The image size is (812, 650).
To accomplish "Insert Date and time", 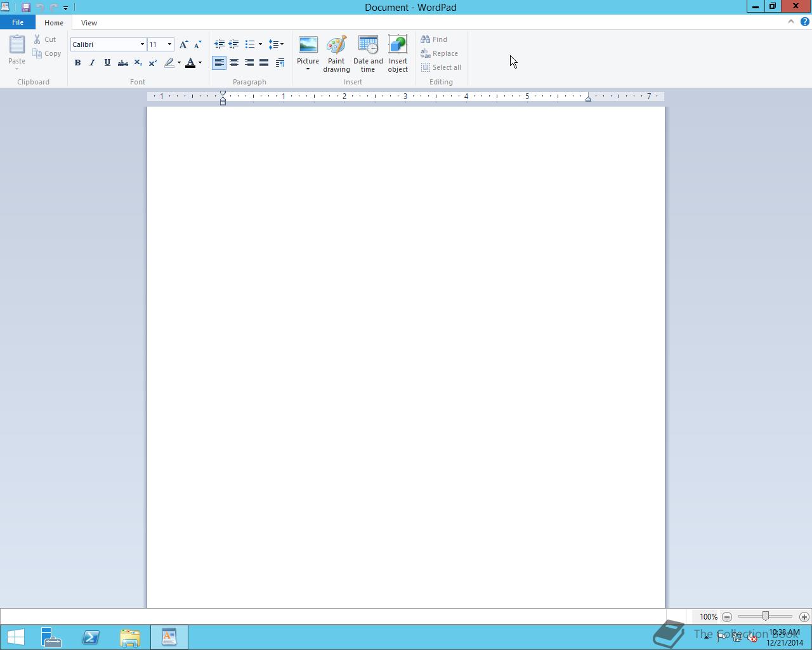I will 368,54.
